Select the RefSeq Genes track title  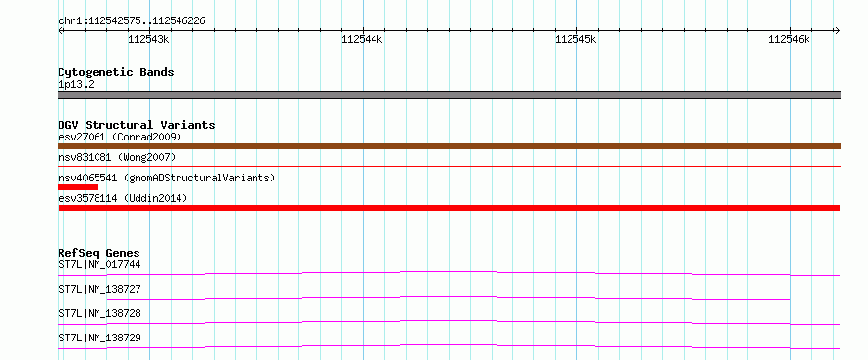[x=99, y=253]
